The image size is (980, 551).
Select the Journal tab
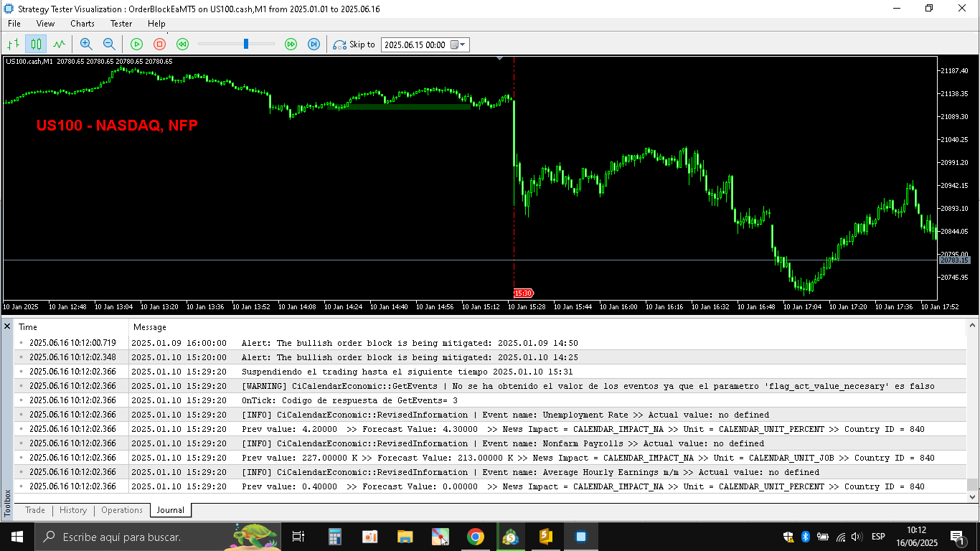[171, 510]
